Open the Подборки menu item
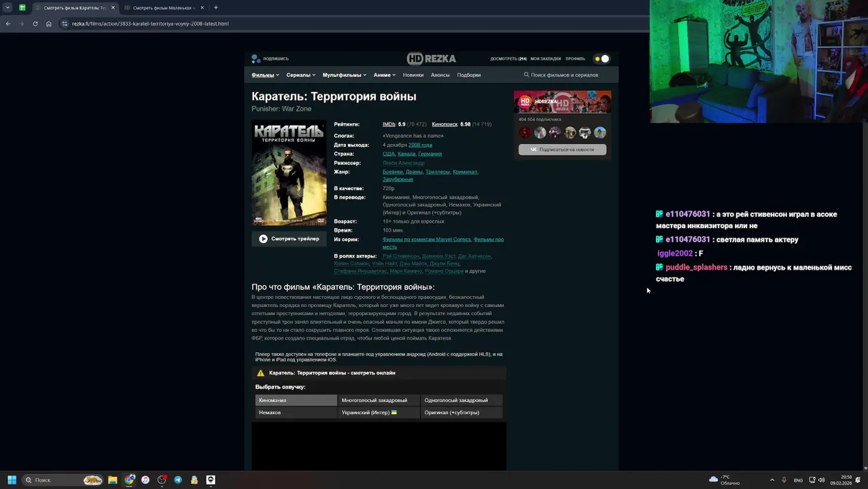868x489 pixels. [469, 75]
